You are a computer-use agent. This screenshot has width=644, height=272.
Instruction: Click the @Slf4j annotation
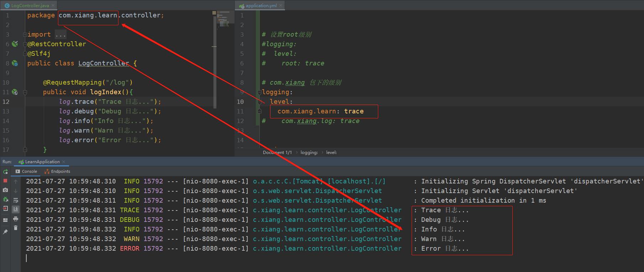tap(39, 54)
